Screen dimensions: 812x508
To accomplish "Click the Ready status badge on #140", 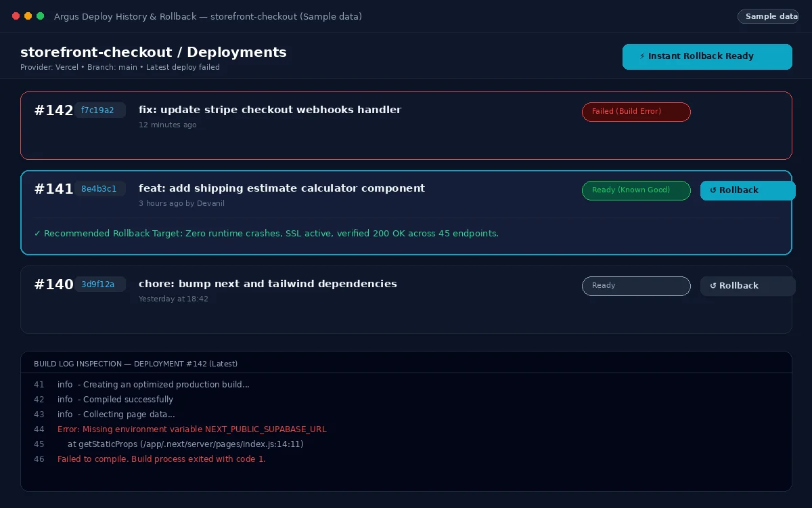I will tap(636, 286).
